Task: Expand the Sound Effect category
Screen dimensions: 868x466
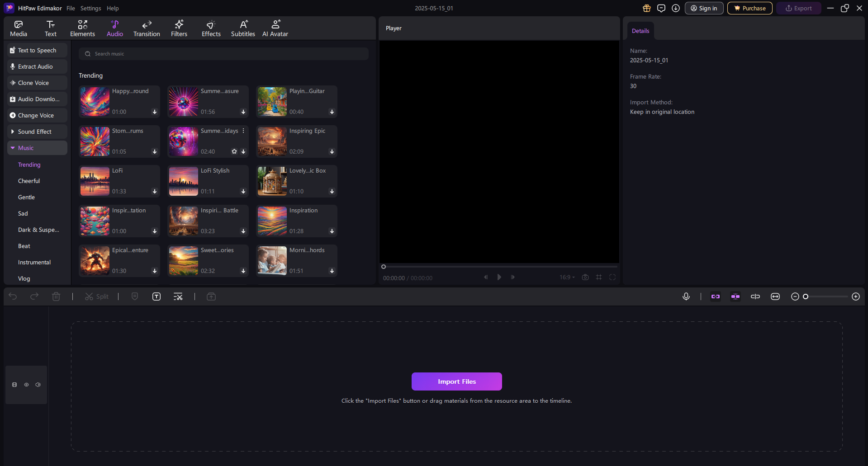Action: (37, 132)
